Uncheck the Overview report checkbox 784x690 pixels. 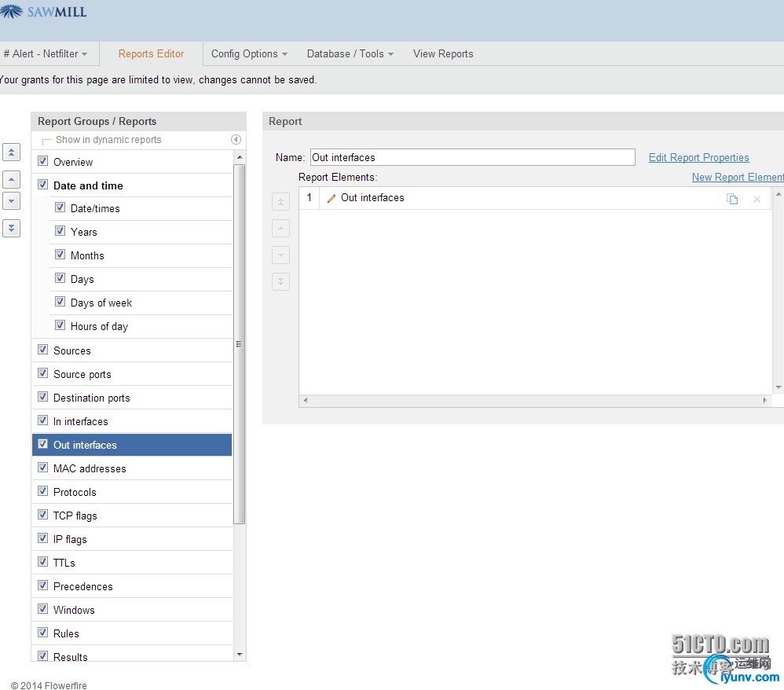(x=43, y=161)
